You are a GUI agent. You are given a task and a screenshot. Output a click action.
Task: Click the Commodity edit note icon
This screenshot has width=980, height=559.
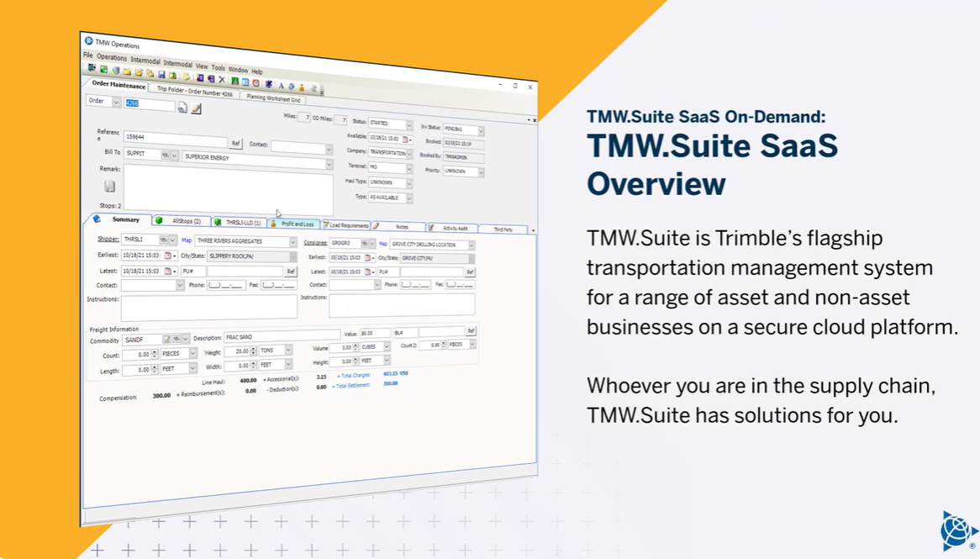tap(167, 339)
